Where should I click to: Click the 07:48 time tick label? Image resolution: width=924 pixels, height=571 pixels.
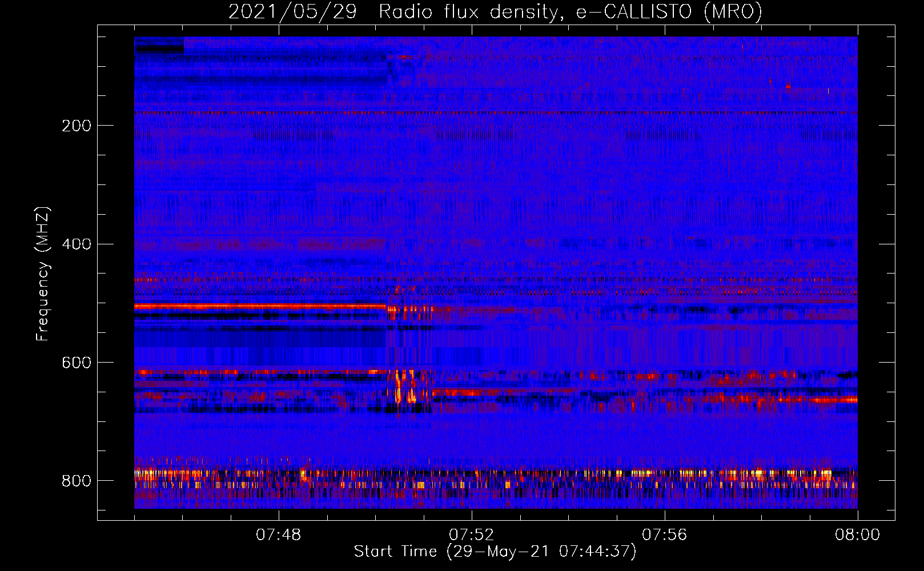[279, 535]
